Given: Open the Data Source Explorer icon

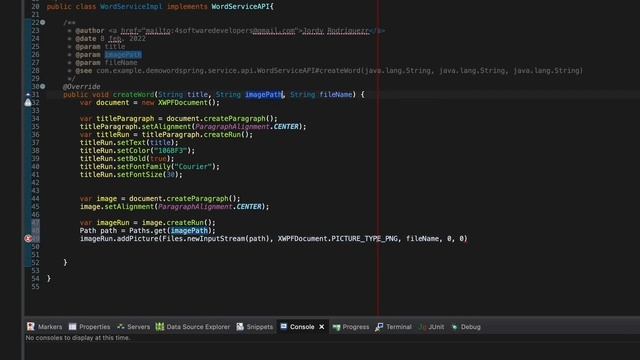Looking at the screenshot, I should tap(160, 327).
